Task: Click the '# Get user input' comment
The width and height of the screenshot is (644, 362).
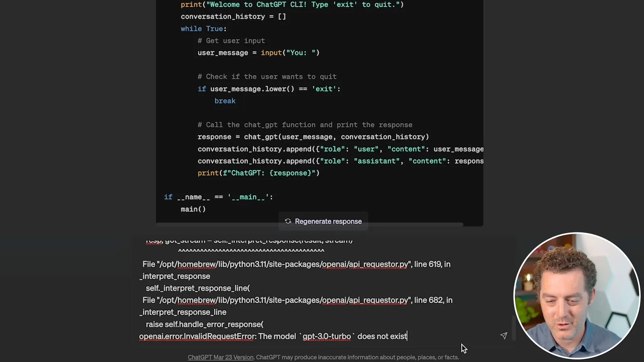Action: (231, 41)
